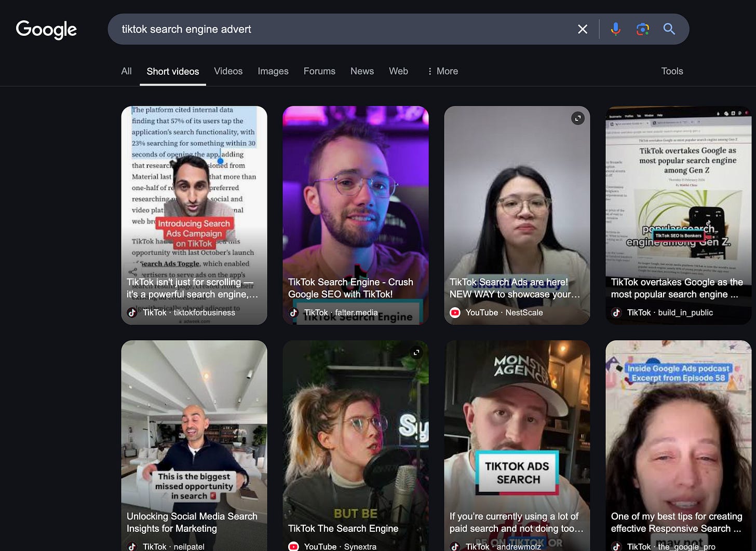Open the Images tab
Viewport: 756px width, 551px height.
(x=273, y=71)
